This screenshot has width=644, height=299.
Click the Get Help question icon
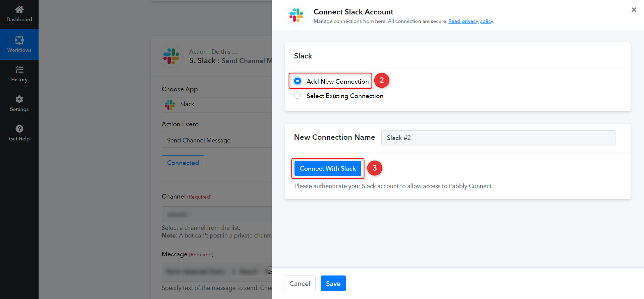[x=19, y=129]
